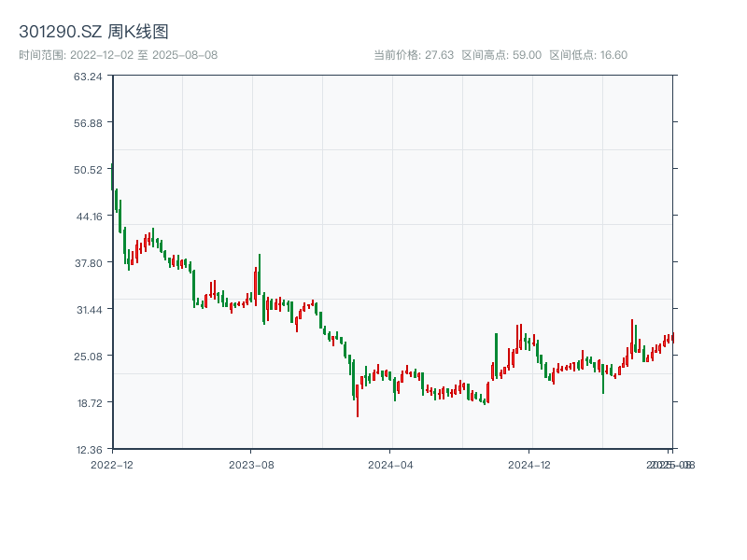Image resolution: width=747 pixels, height=560 pixels.
Task: Select the 31.44 y-axis tick label
Action: (x=88, y=310)
